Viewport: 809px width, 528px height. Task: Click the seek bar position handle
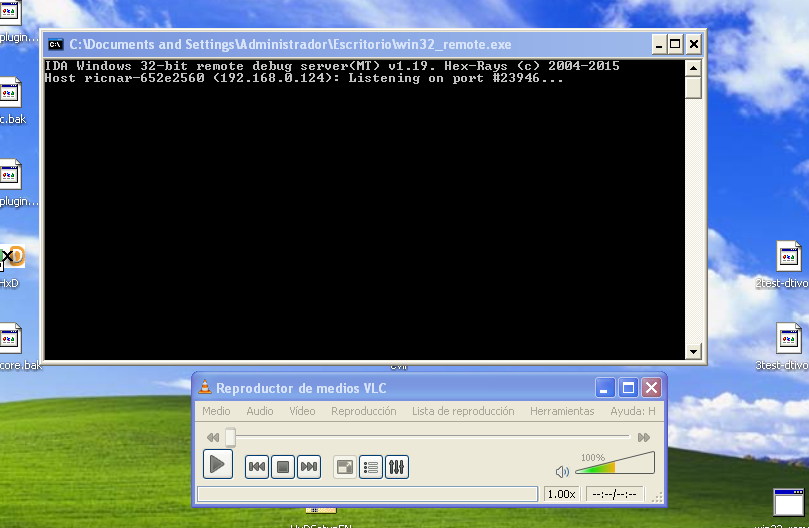pyautogui.click(x=230, y=437)
